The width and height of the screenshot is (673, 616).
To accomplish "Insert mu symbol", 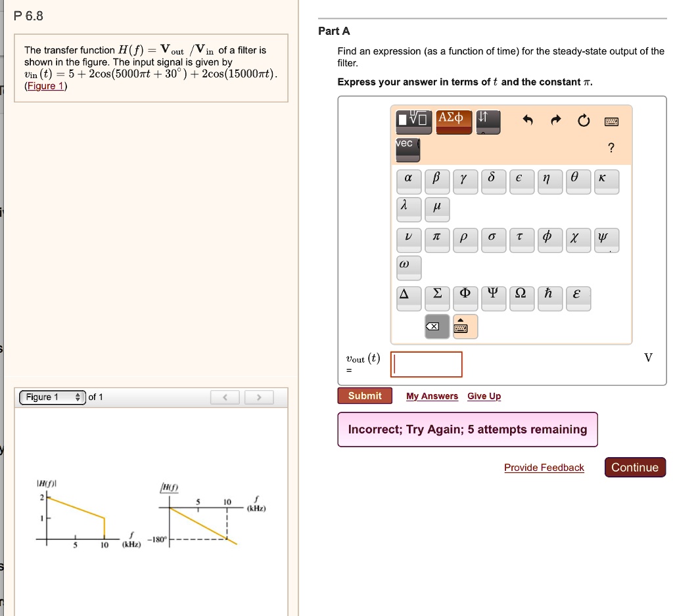I will click(437, 209).
